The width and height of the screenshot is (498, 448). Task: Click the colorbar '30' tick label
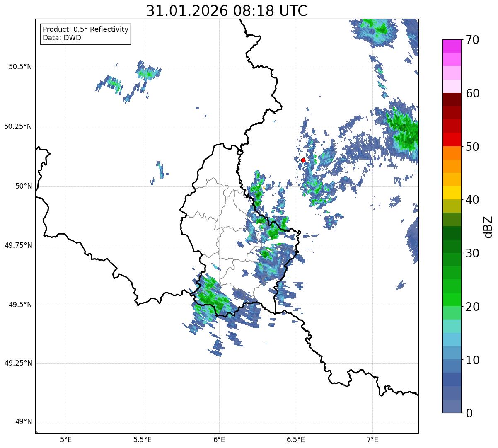point(472,253)
